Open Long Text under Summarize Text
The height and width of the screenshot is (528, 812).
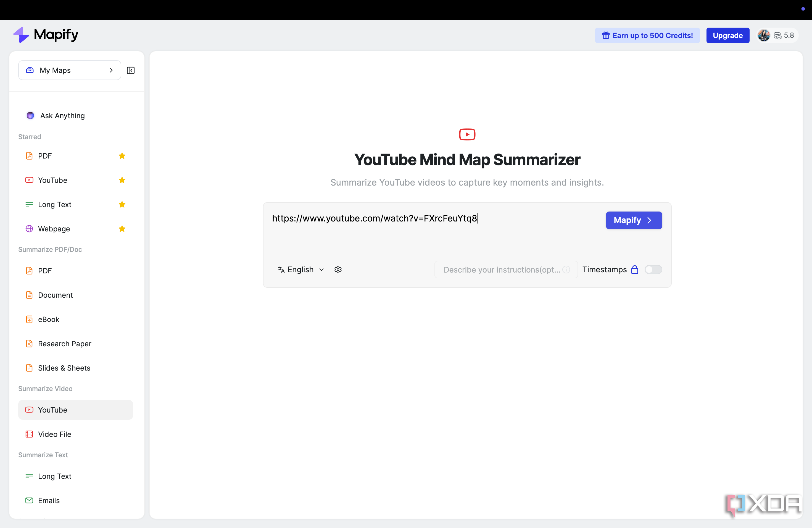(75, 476)
